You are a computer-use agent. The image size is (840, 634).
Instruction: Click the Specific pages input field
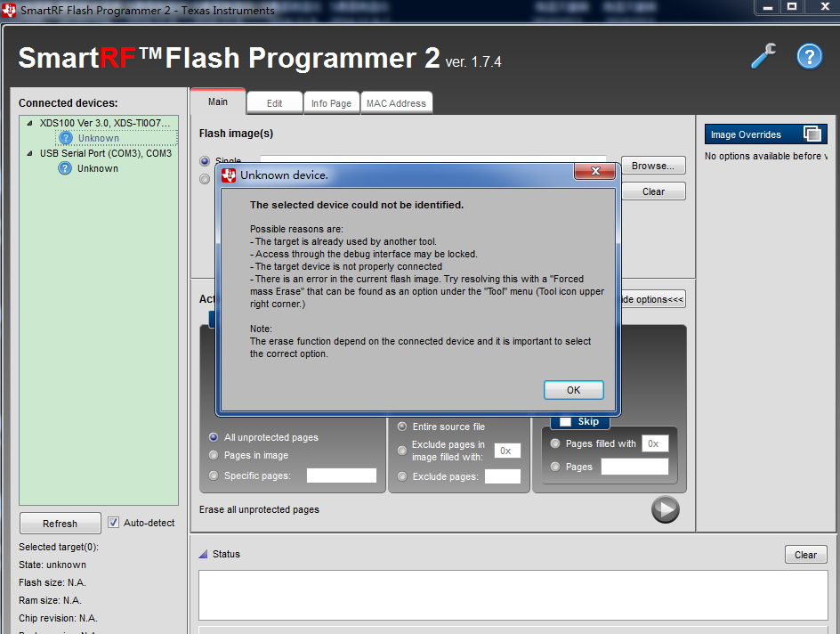click(342, 475)
